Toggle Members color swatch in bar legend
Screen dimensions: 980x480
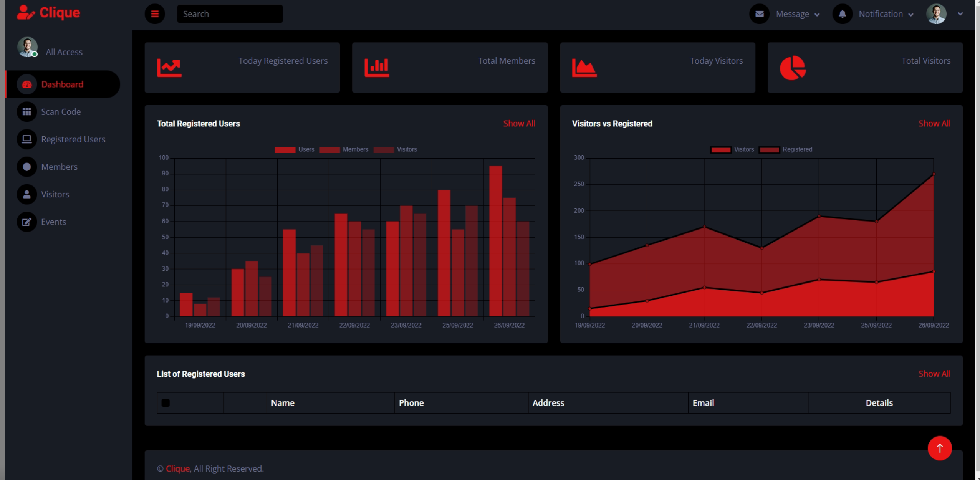(329, 150)
